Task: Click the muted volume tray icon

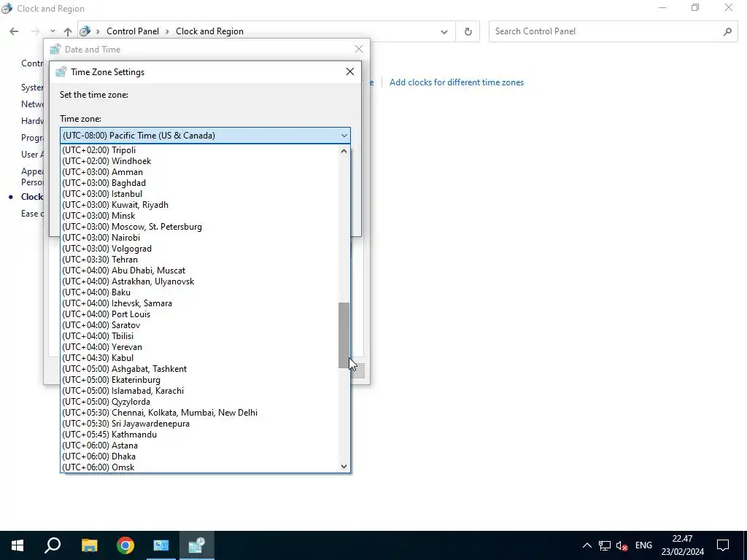Action: [x=622, y=545]
